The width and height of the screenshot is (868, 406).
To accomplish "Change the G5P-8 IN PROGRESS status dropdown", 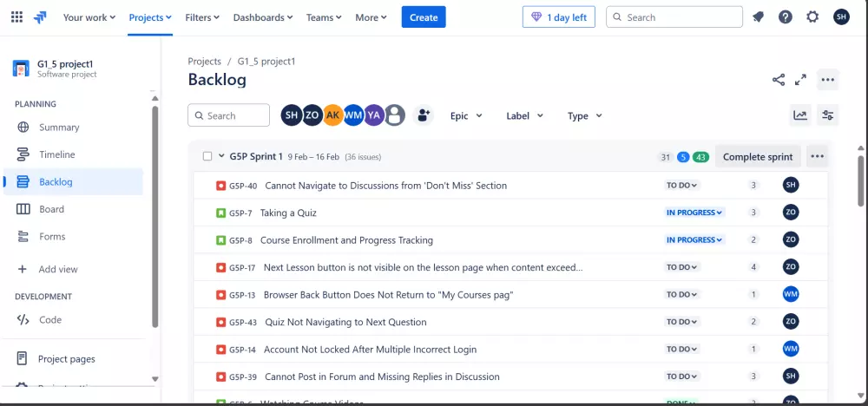I will [694, 239].
